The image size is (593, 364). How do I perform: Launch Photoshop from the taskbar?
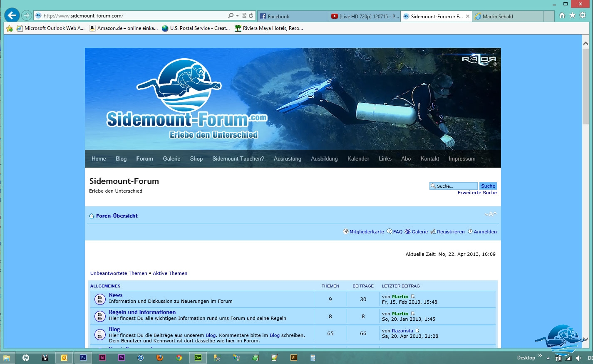(83, 358)
